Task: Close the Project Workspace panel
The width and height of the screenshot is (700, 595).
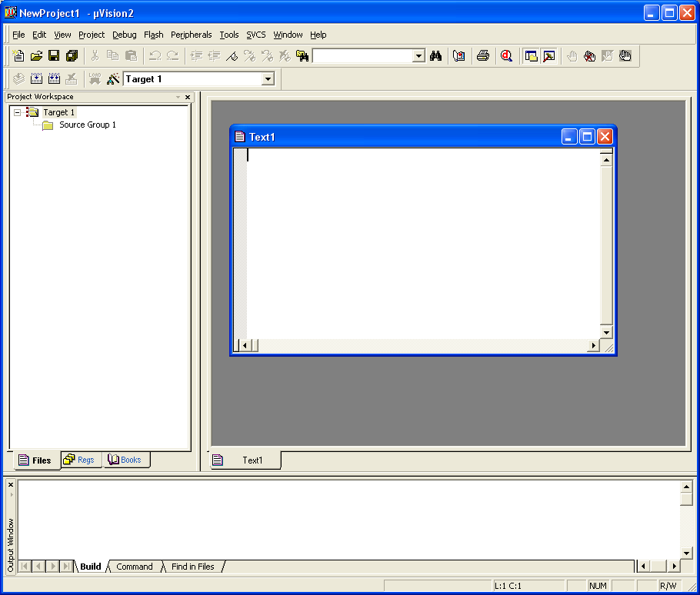Action: pos(188,97)
